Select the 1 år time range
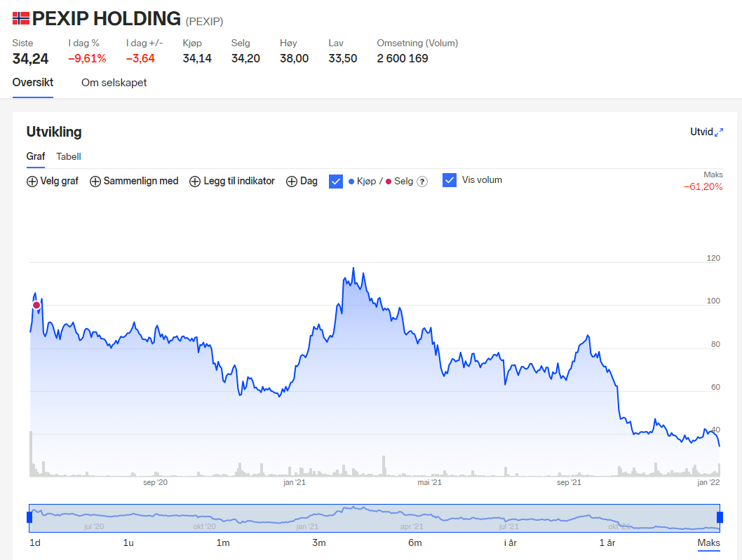Image resolution: width=742 pixels, height=560 pixels. 607,543
